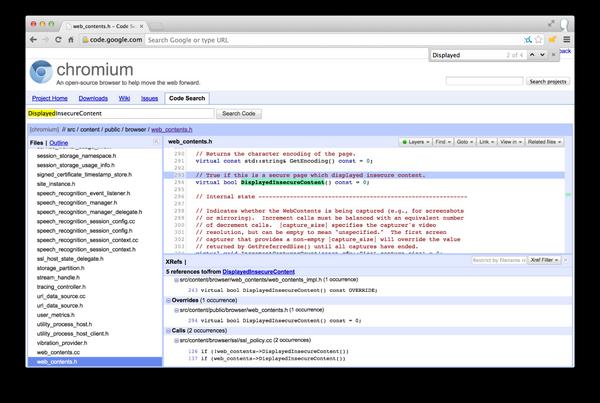The image size is (600, 403).
Task: Collapse the Calls section
Action: (168, 331)
